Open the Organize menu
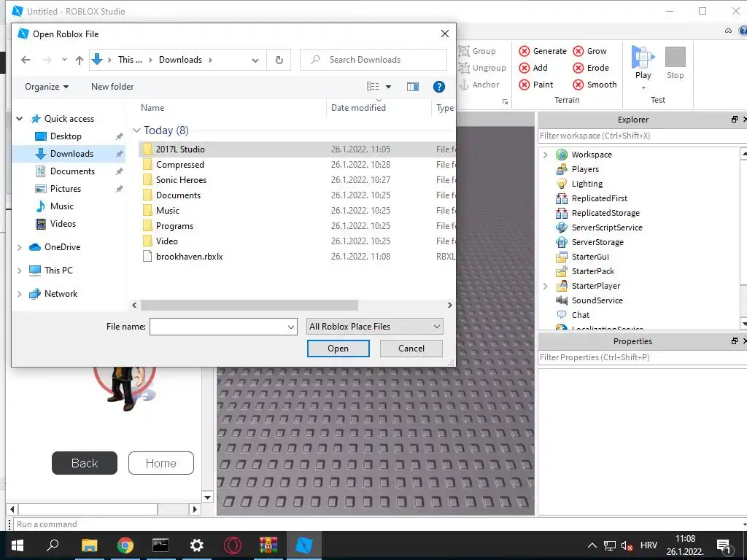The width and height of the screenshot is (747, 560). pos(47,87)
